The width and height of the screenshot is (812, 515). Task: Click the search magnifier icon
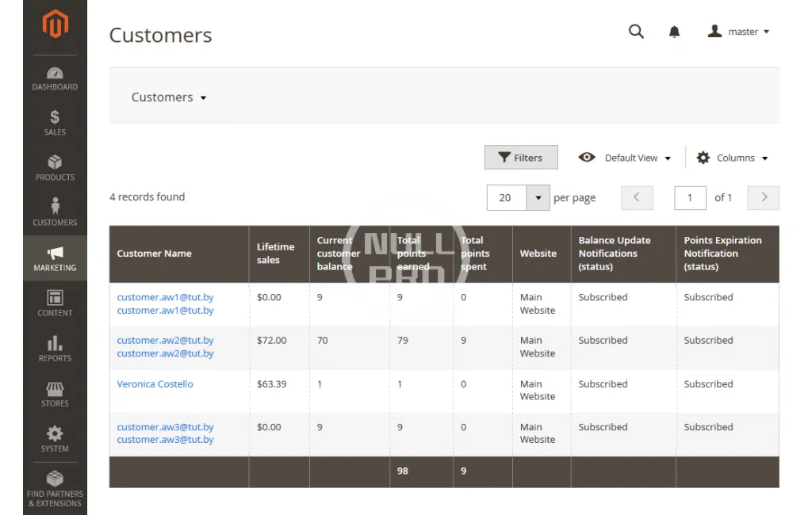[636, 32]
